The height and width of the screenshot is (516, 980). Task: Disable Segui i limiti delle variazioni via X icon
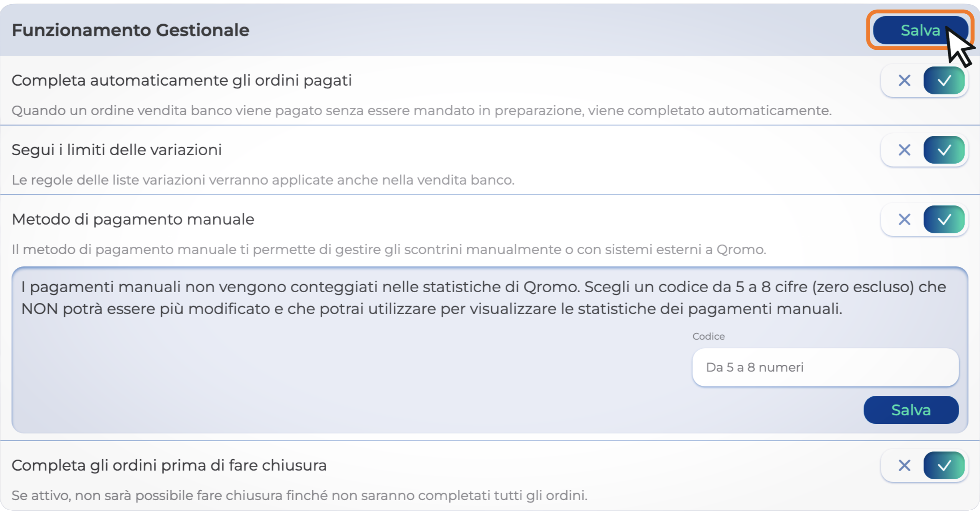[904, 150]
